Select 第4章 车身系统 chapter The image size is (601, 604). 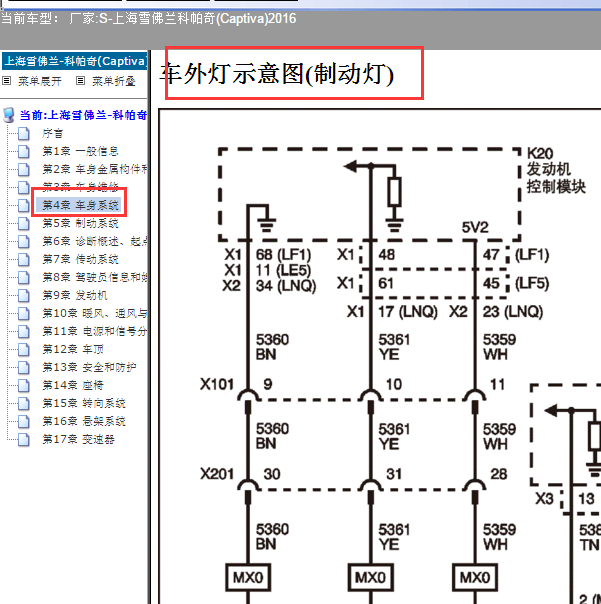80,205
